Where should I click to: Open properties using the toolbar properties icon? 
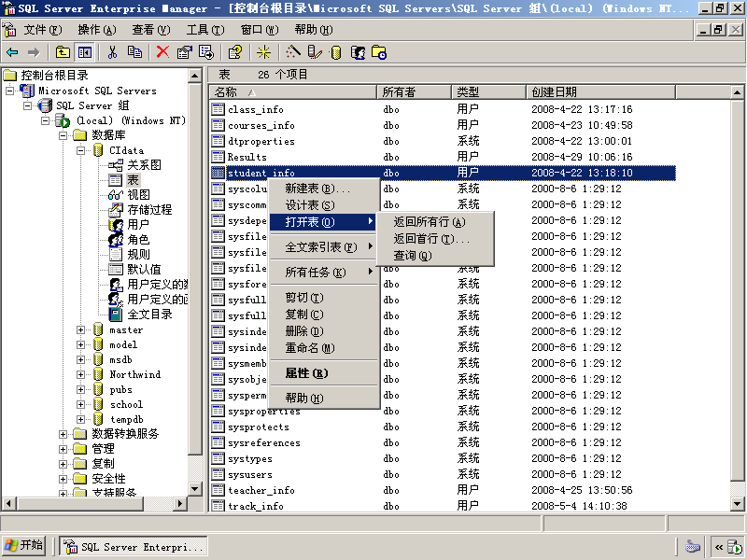[x=184, y=52]
